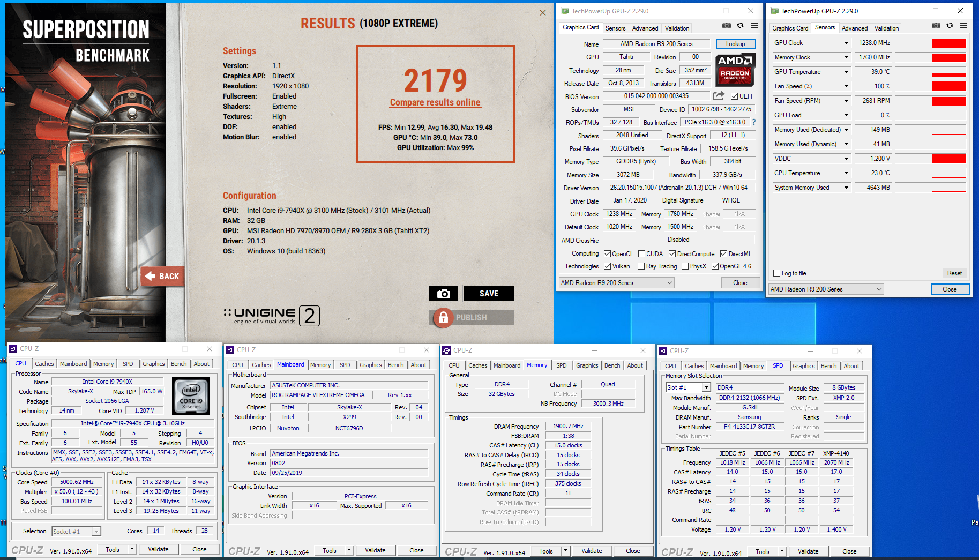Click CPU-Z icon in SPD window title bar
Viewport: 979px width, 560px height.
663,351
